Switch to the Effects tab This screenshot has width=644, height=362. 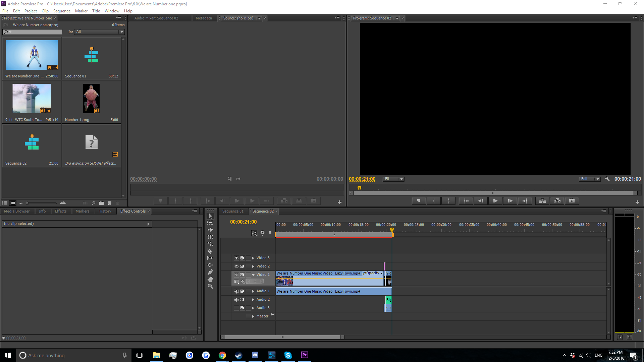[61, 211]
